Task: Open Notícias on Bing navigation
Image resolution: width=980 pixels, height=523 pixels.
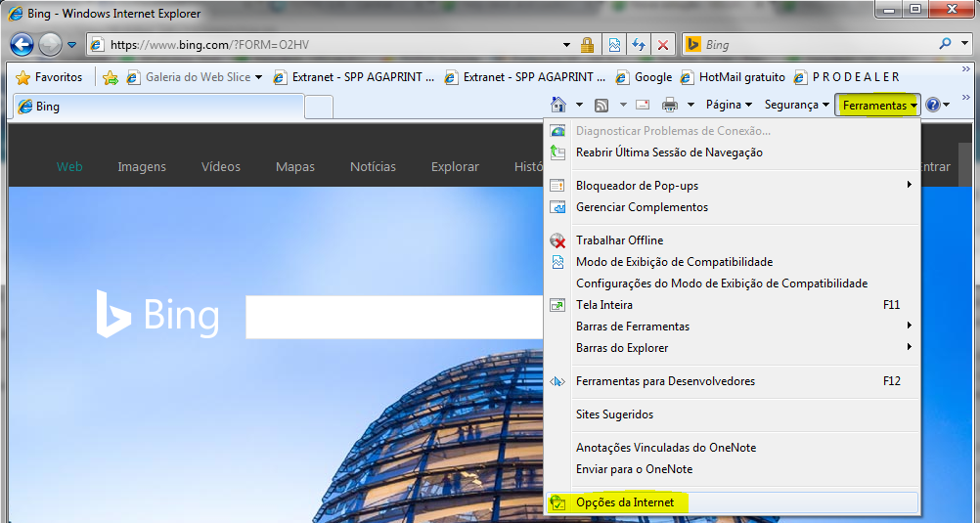Action: pos(374,167)
